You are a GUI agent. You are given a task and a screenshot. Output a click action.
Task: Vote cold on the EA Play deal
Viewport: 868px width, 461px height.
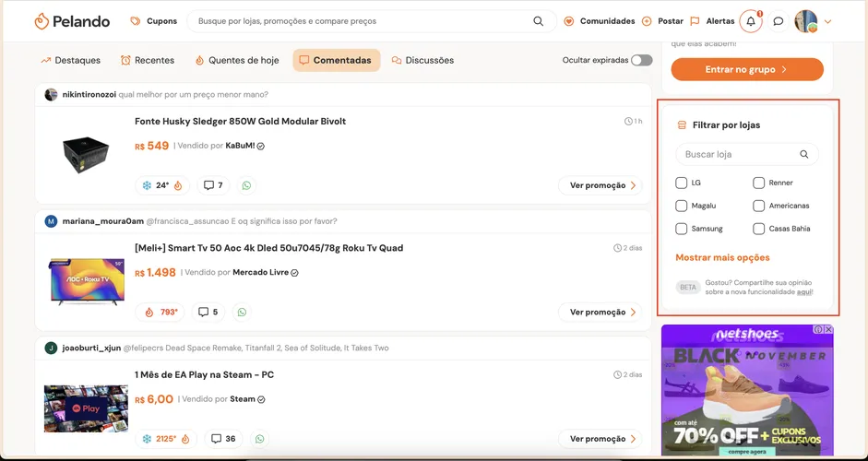[147, 439]
